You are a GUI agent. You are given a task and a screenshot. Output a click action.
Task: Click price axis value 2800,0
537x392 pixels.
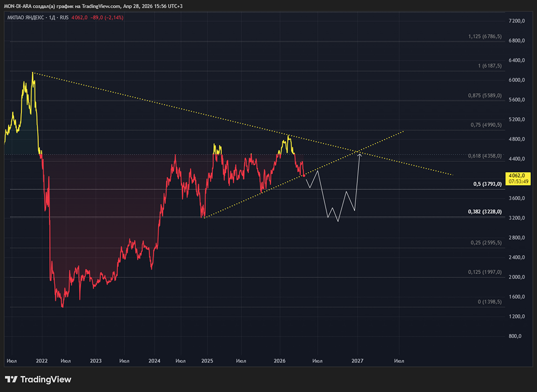[517, 237]
